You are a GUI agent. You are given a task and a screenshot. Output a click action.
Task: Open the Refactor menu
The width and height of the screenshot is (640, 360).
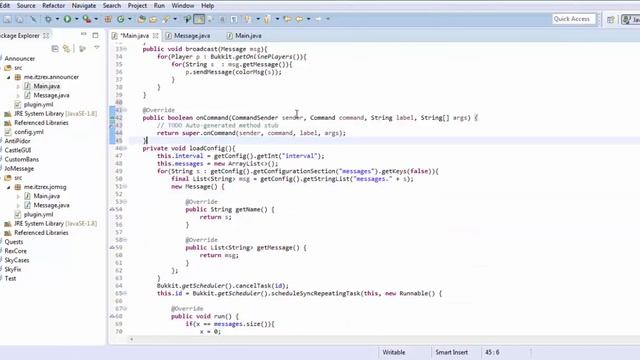(53, 6)
